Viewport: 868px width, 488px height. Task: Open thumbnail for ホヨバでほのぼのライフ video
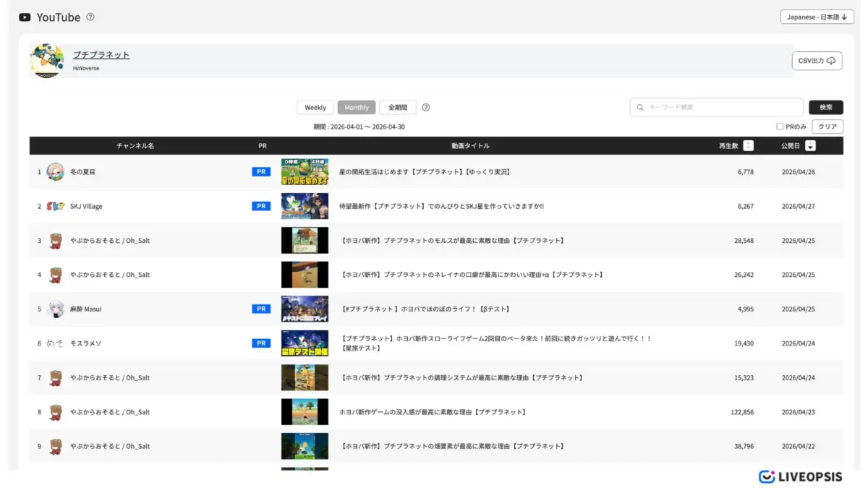pos(305,309)
